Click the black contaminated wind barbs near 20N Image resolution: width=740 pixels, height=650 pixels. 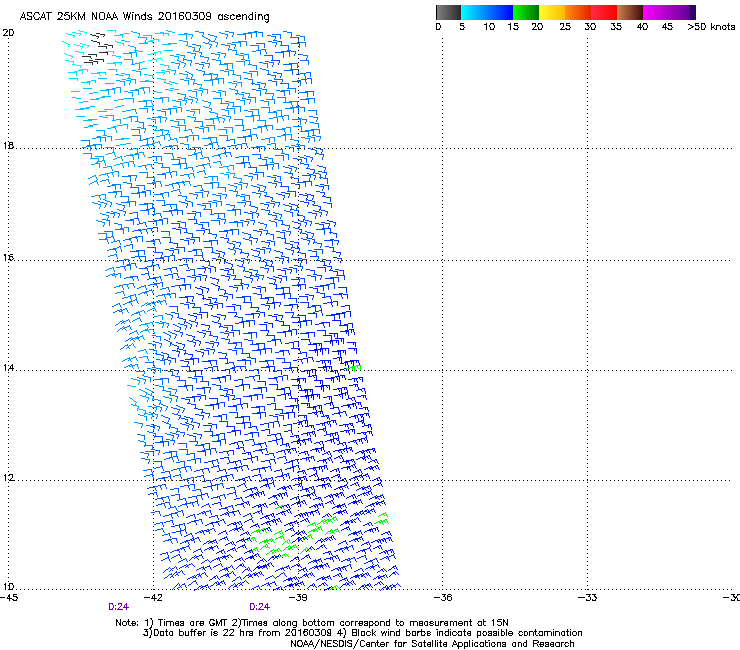pyautogui.click(x=98, y=49)
